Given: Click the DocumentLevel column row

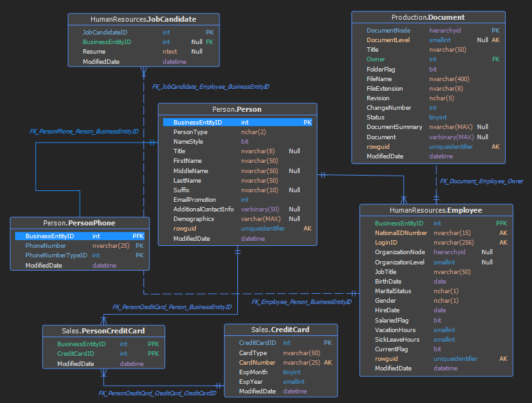Looking at the screenshot, I should point(429,40).
